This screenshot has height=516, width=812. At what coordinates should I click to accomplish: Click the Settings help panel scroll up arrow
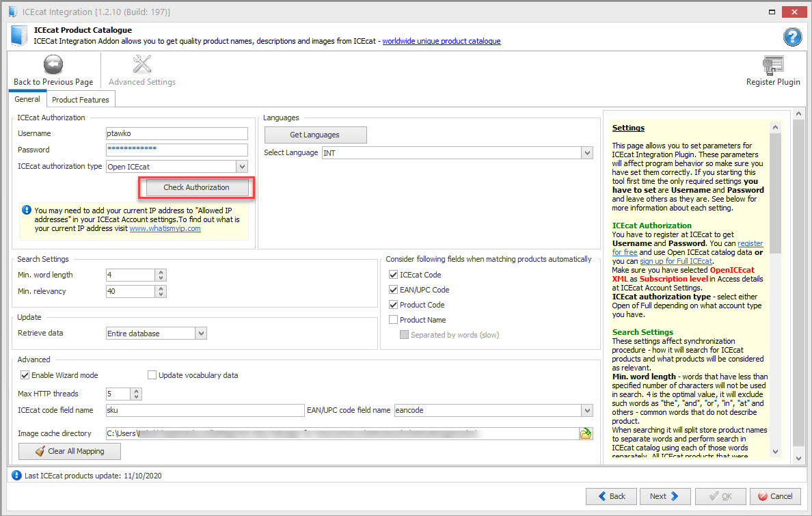point(774,127)
